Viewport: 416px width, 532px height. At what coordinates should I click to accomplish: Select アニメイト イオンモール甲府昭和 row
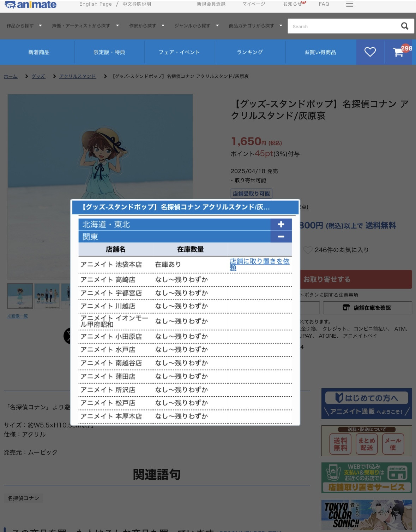point(185,321)
